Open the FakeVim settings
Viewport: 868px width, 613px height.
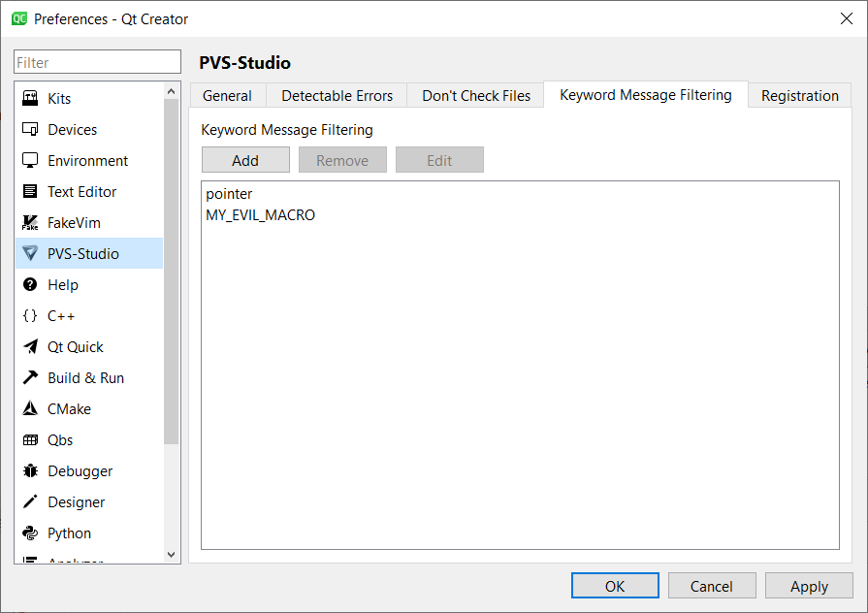coord(75,222)
